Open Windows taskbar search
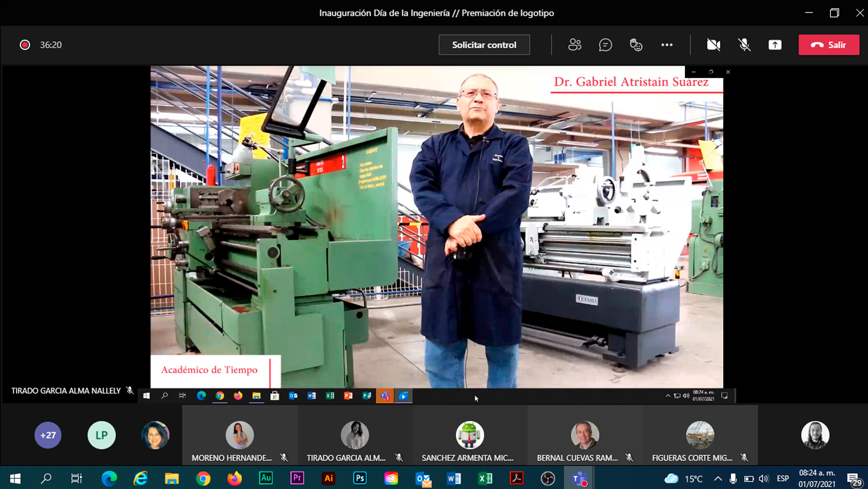Viewport: 868px width, 489px height. click(46, 478)
